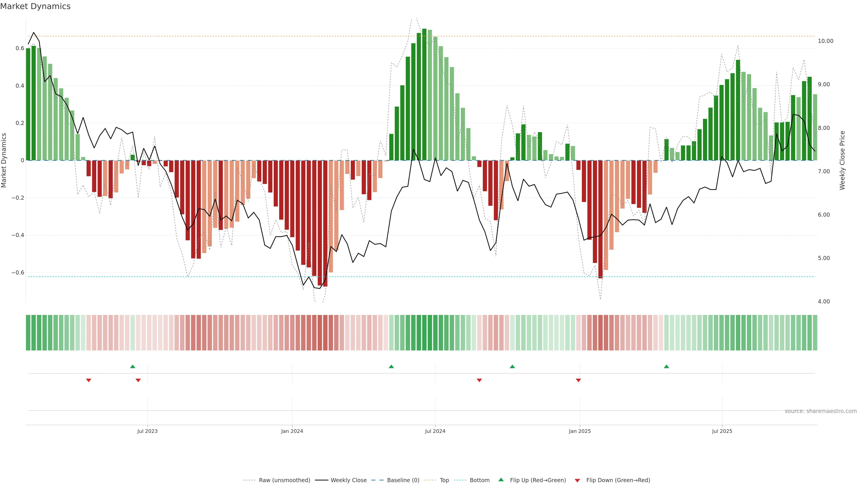Toggle the Bottom legend entry
The height and width of the screenshot is (488, 868).
(479, 480)
